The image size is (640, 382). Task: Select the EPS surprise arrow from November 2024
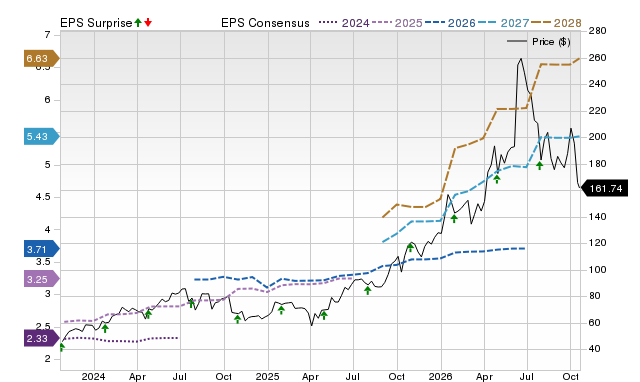tap(238, 319)
